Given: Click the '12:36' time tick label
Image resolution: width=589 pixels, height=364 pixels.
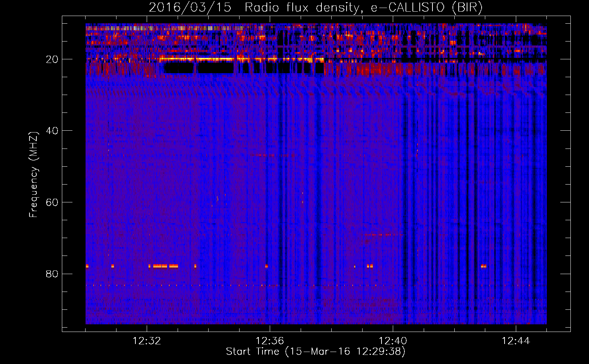Looking at the screenshot, I should pos(270,341).
